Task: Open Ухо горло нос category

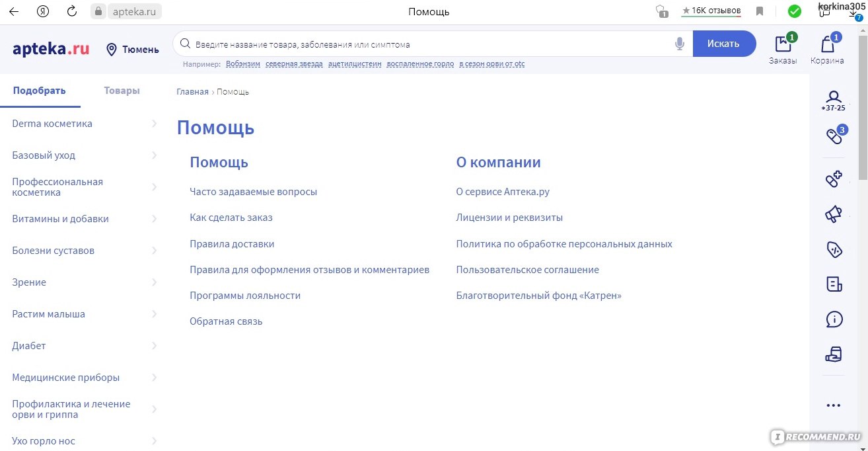Action: point(44,441)
